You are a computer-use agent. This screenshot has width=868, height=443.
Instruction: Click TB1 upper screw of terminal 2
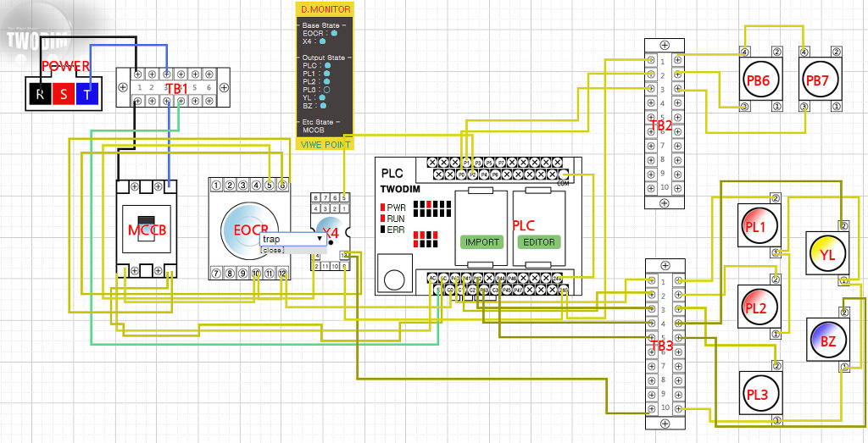[x=153, y=74]
